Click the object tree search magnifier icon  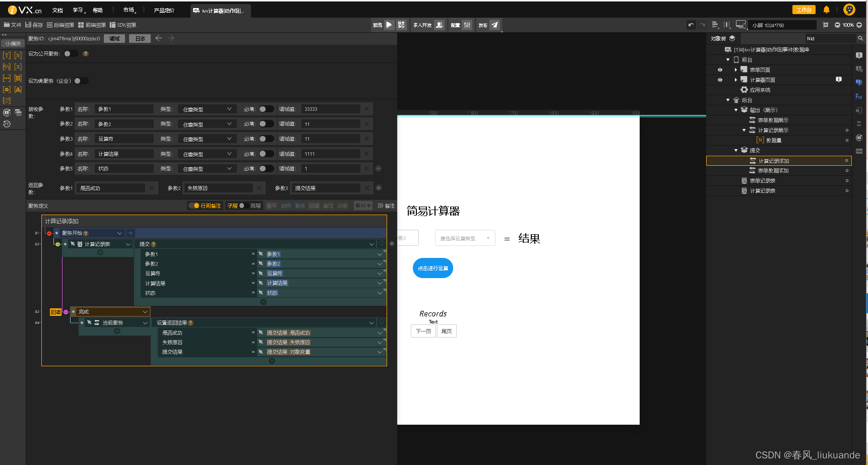860,38
